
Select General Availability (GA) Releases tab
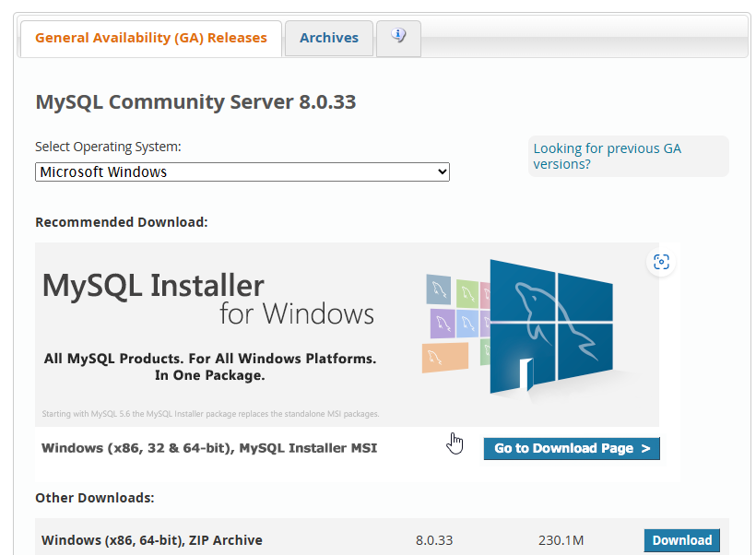(x=151, y=38)
